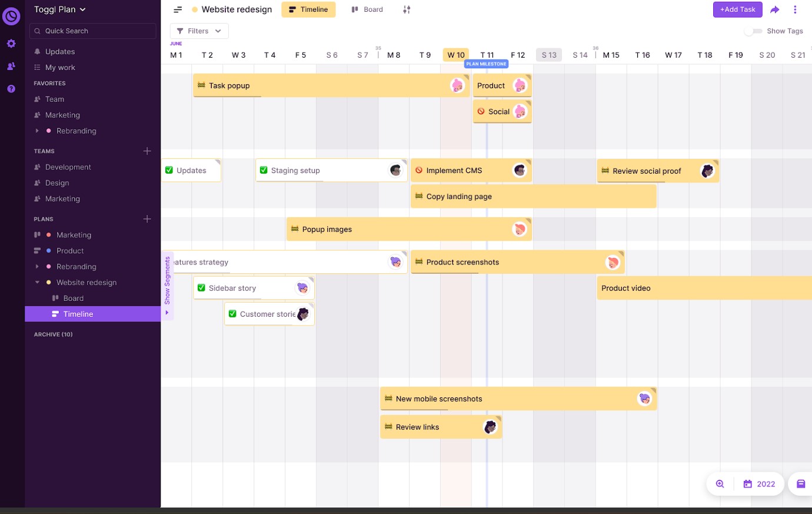Toggle done checkbox on Staging setup
Viewport: 812px width, 514px height.
click(264, 170)
